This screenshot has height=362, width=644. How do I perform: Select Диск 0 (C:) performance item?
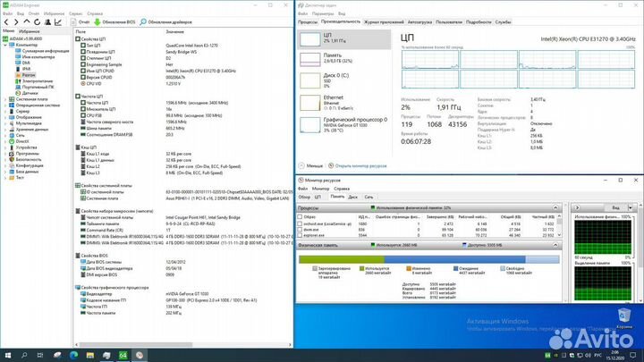[344, 80]
